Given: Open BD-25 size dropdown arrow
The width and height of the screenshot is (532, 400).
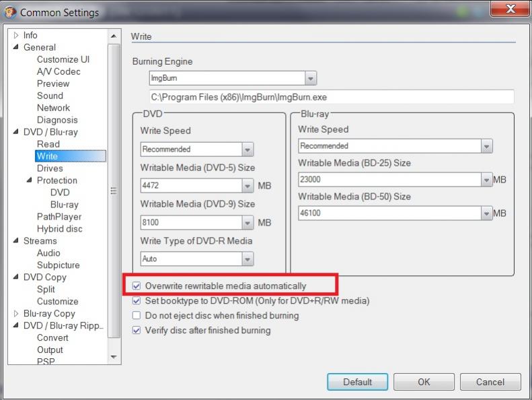Looking at the screenshot, I should coord(486,179).
